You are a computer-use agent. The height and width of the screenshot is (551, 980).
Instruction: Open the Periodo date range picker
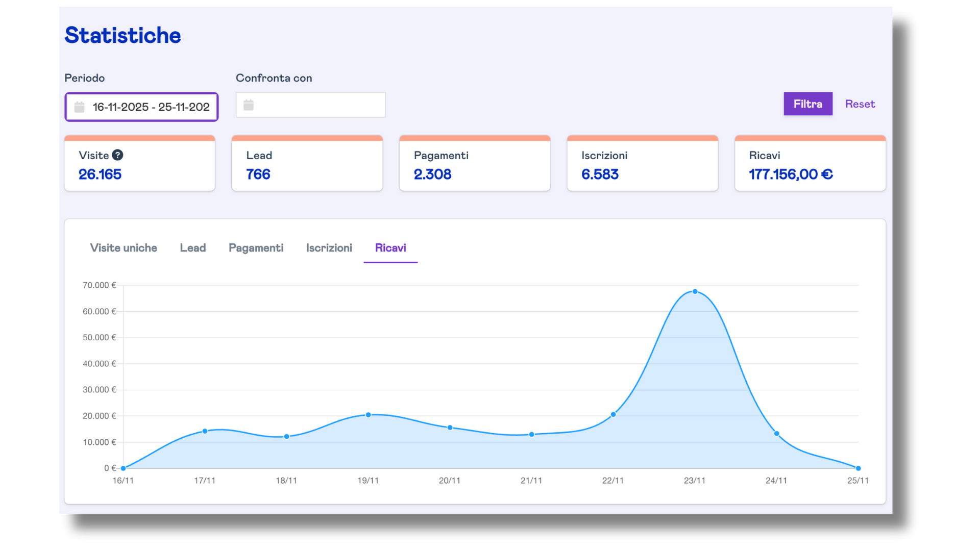tap(150, 107)
